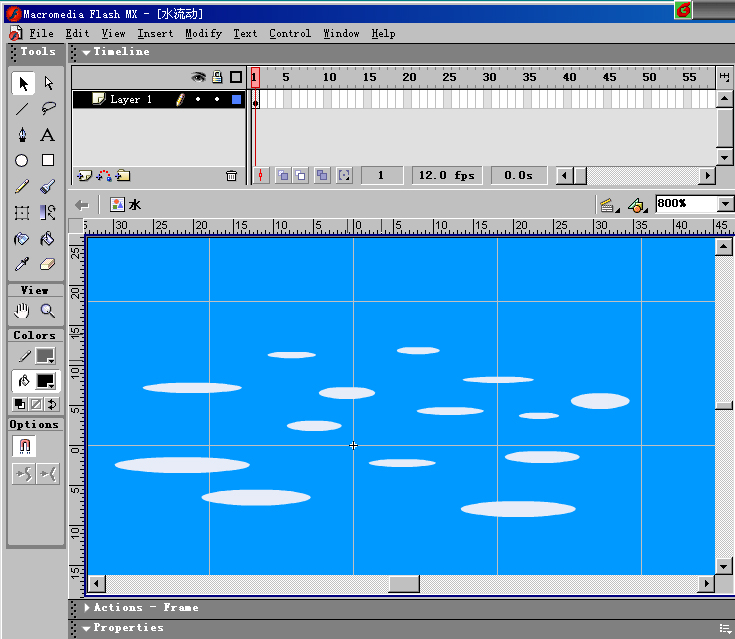The image size is (735, 639).
Task: Select the Ink Bottle tool
Action: (x=22, y=239)
